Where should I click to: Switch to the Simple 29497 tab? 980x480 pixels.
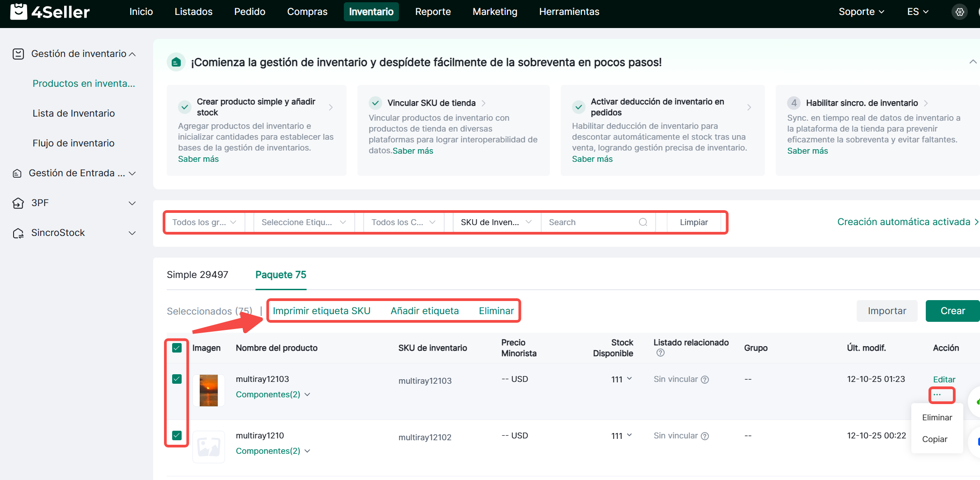click(x=197, y=275)
